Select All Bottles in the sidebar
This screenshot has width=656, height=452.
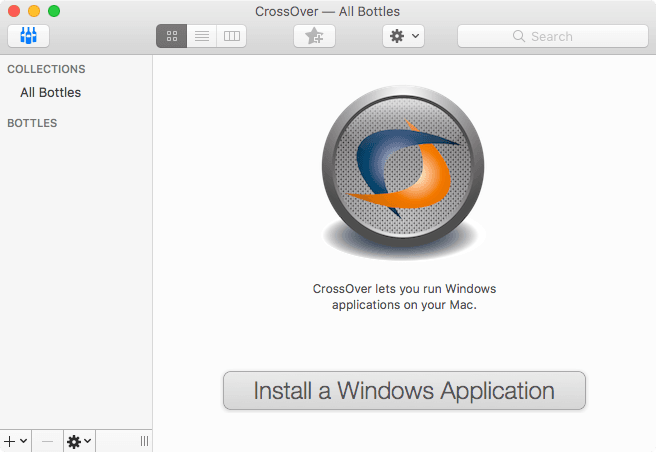tap(50, 93)
